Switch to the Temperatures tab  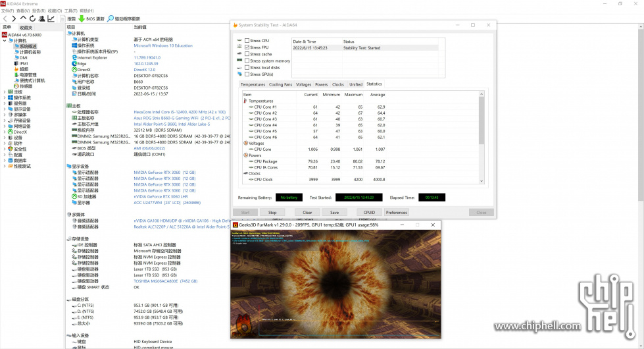click(253, 84)
